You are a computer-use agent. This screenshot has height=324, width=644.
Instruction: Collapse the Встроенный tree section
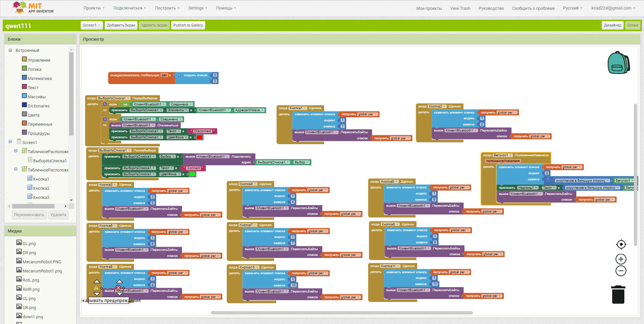[x=10, y=50]
